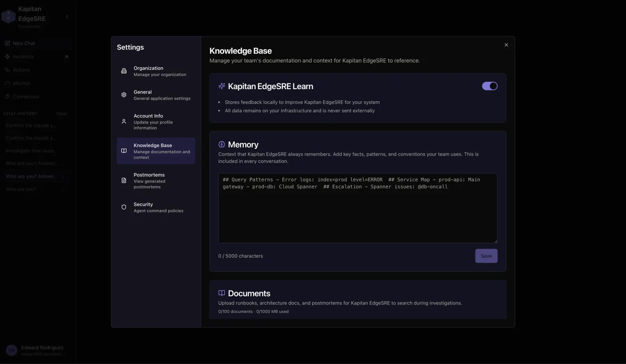Open options for 'Who are you?' chat
626x364 pixels.
pyautogui.click(x=63, y=189)
